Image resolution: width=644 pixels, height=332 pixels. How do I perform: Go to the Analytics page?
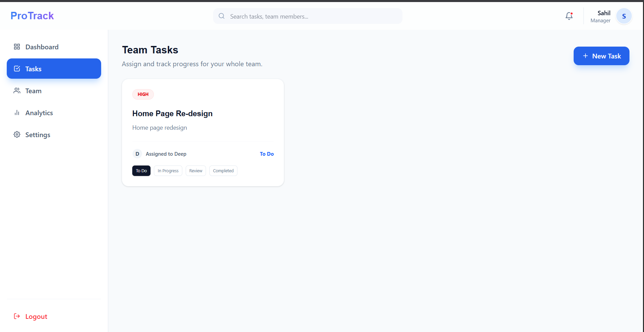click(x=39, y=113)
